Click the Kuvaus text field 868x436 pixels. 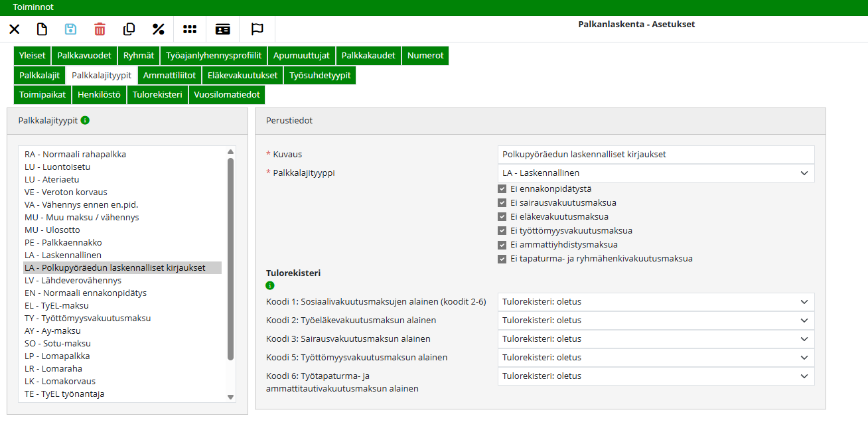coord(656,155)
